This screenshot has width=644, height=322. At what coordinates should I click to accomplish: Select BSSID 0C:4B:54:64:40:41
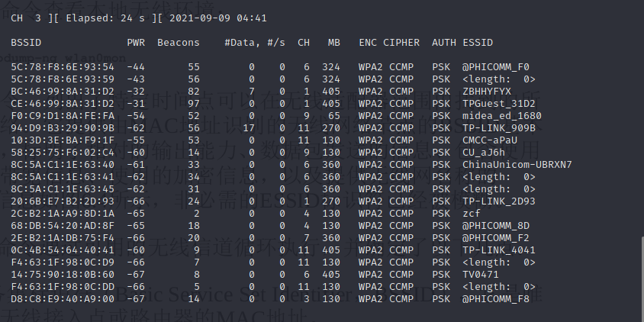pos(63,250)
